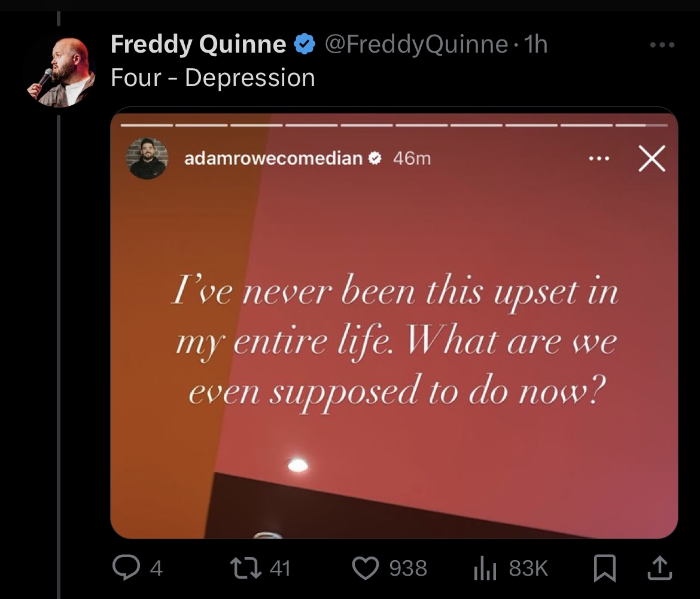Open the adamrowecomedian username link

point(273,158)
